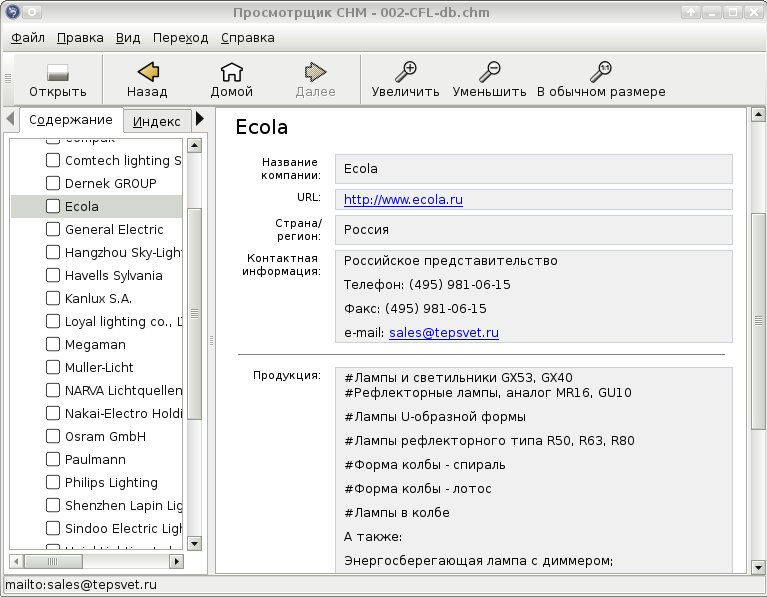Viewport: 767px width, 597px height.
Task: Click the Телефон: (495) 981-06-15 line
Action: pyautogui.click(x=427, y=285)
